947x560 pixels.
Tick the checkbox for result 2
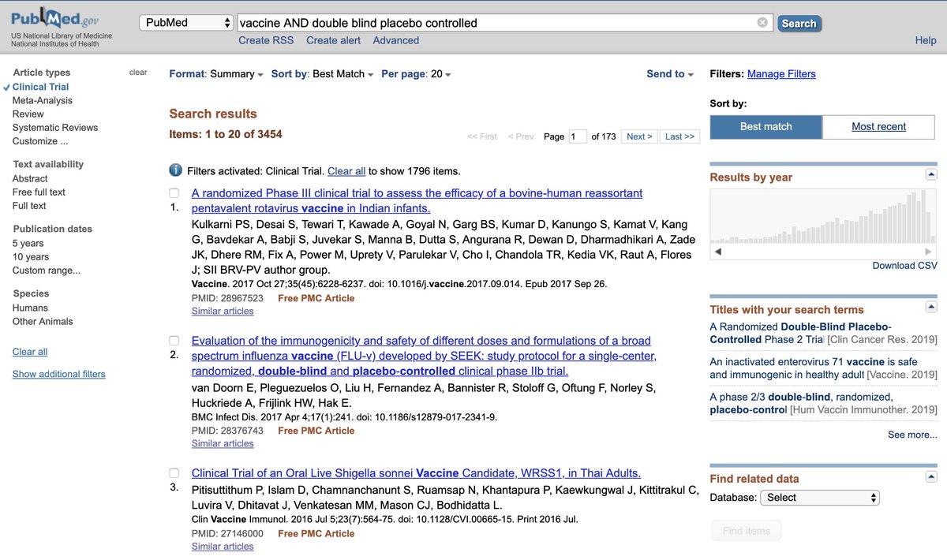(x=174, y=341)
